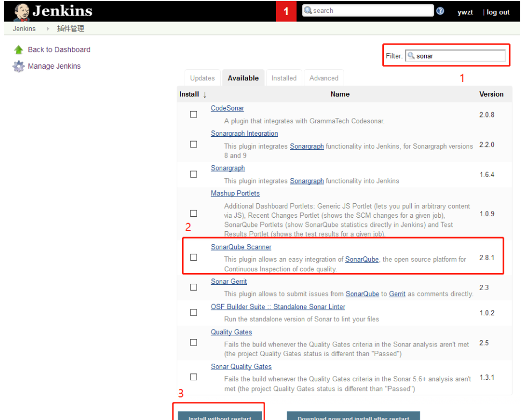Follow SonarQube link in SonarQube Scanner description
This screenshot has height=420, width=524.
pyautogui.click(x=362, y=260)
